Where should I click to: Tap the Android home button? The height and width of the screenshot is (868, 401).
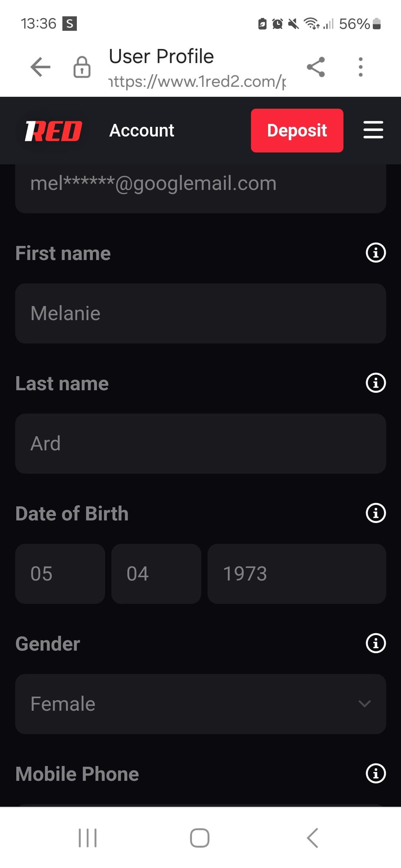[200, 838]
